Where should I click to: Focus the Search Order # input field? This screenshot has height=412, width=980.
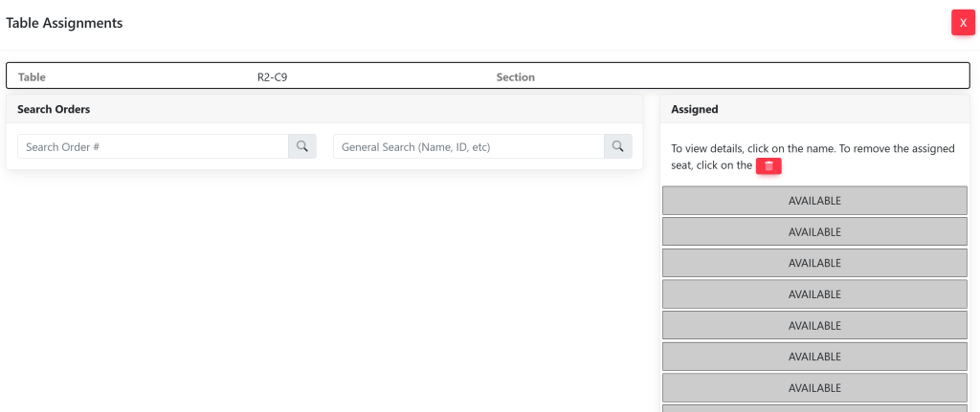(153, 146)
